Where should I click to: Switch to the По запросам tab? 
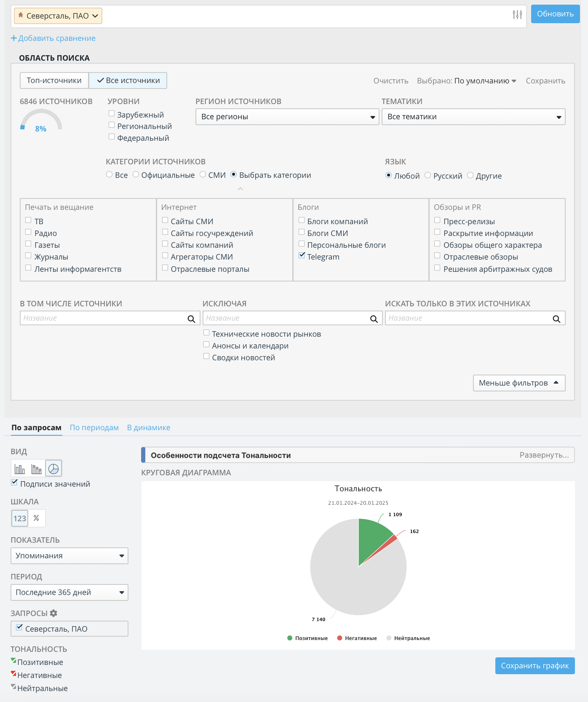pos(36,428)
